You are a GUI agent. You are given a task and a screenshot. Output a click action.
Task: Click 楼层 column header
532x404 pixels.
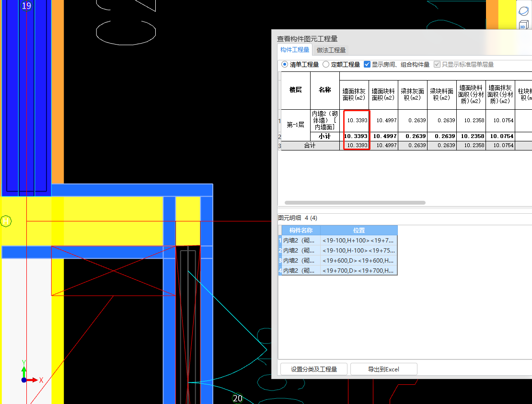296,90
